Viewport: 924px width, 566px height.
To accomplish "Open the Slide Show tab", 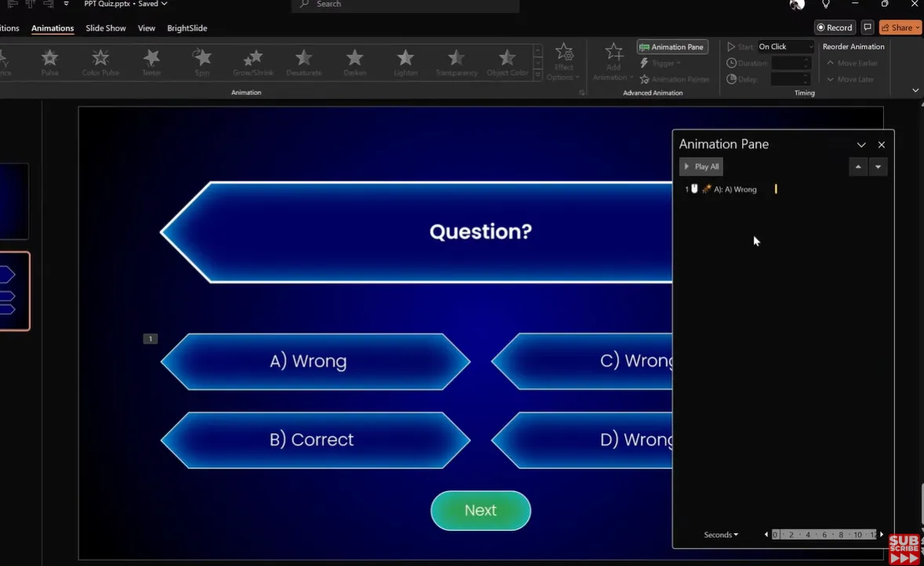I will click(x=106, y=28).
